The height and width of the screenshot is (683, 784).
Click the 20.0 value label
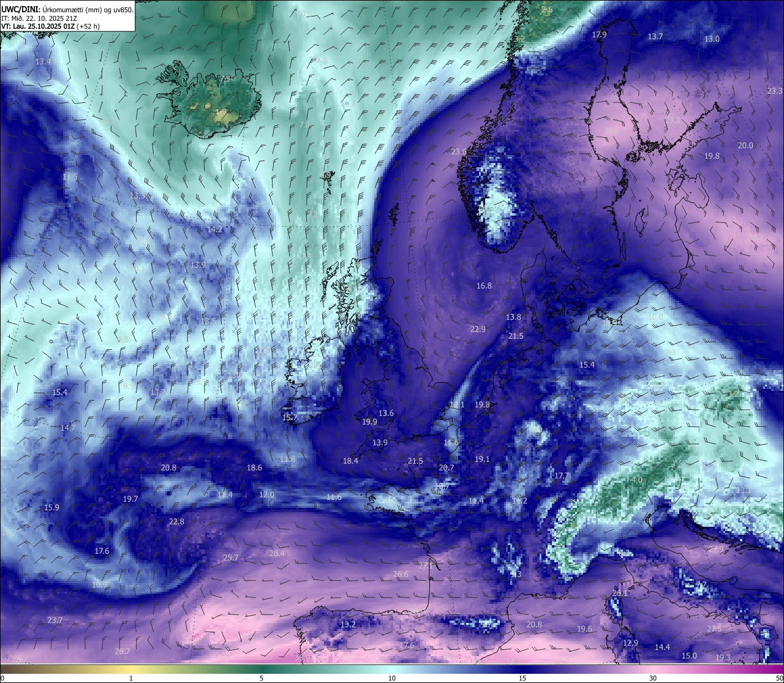coord(745,145)
